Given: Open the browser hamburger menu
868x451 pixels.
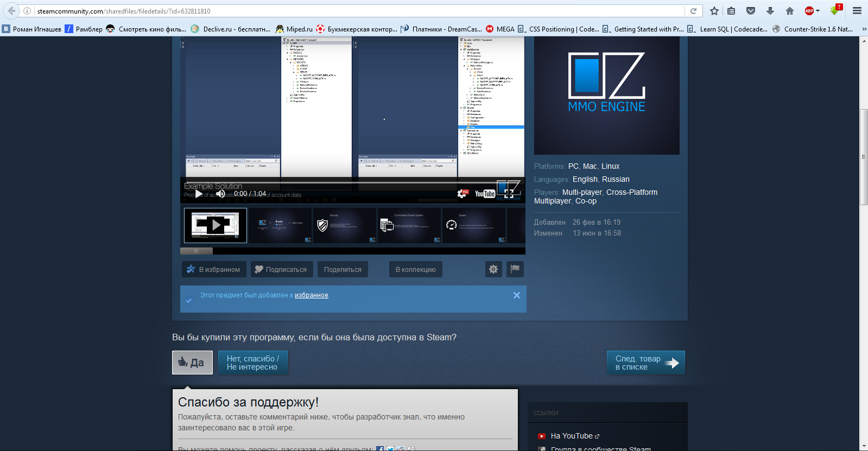Looking at the screenshot, I should point(857,11).
